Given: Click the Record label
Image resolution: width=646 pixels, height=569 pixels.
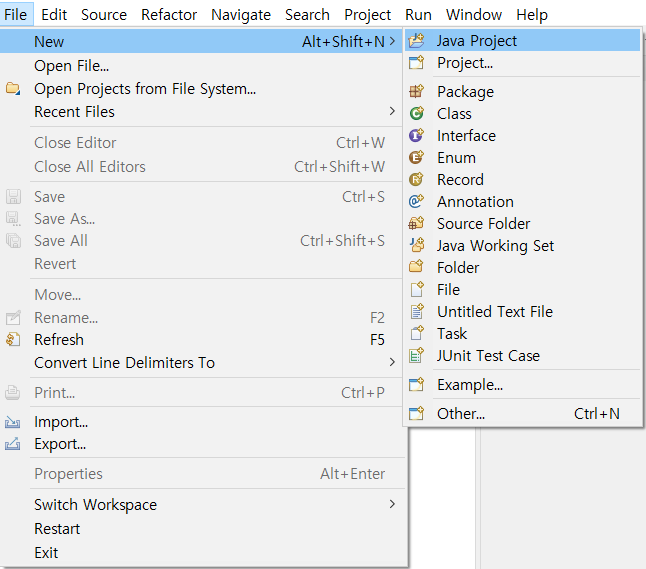Looking at the screenshot, I should (460, 180).
